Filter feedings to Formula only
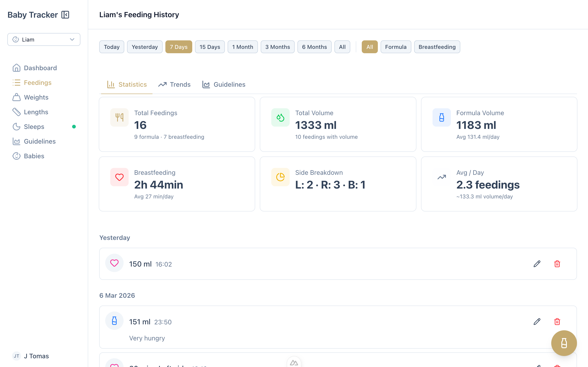588x367 pixels. (395, 47)
